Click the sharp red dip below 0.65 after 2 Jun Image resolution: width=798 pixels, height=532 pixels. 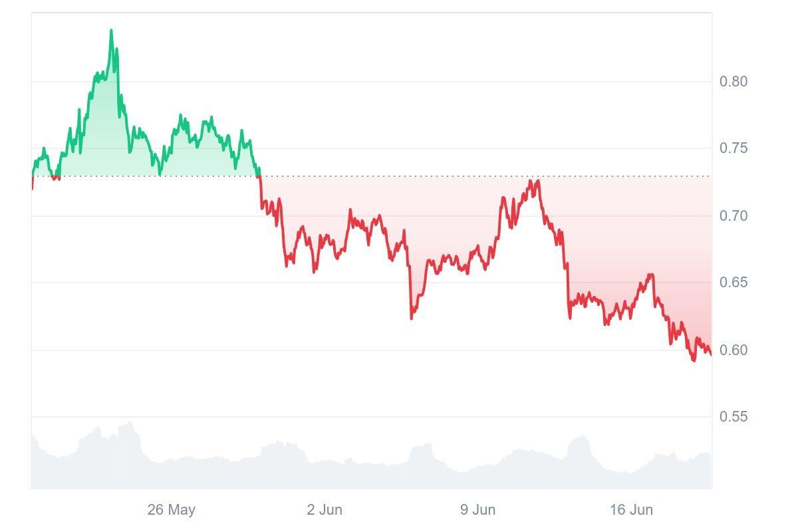tap(411, 318)
